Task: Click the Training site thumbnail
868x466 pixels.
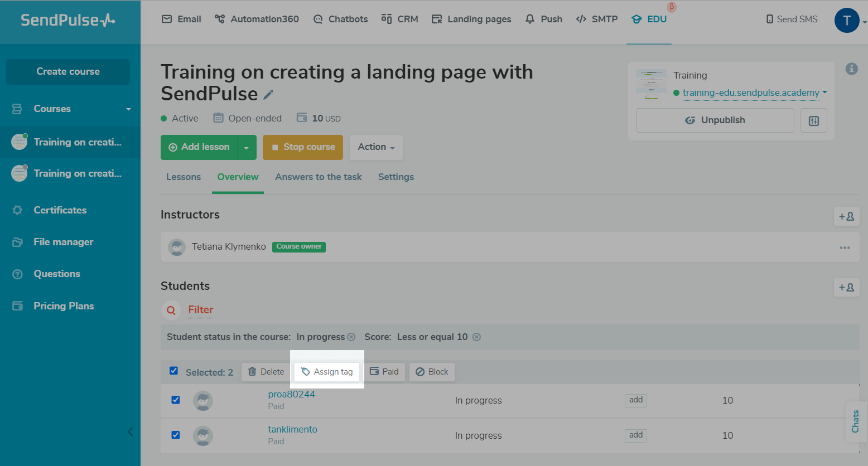Action: (x=652, y=84)
